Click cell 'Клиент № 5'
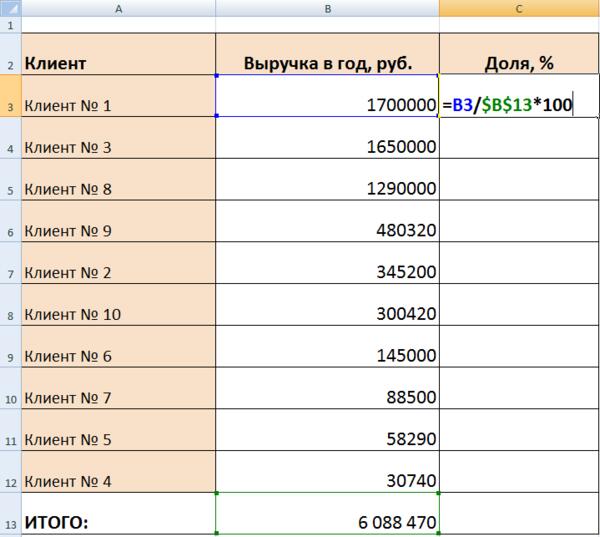 [119, 430]
